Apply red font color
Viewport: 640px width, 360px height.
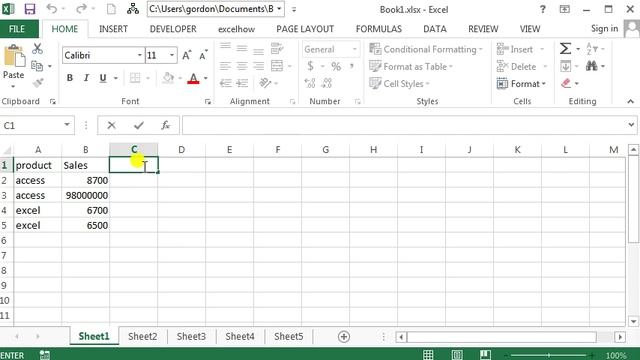[193, 78]
